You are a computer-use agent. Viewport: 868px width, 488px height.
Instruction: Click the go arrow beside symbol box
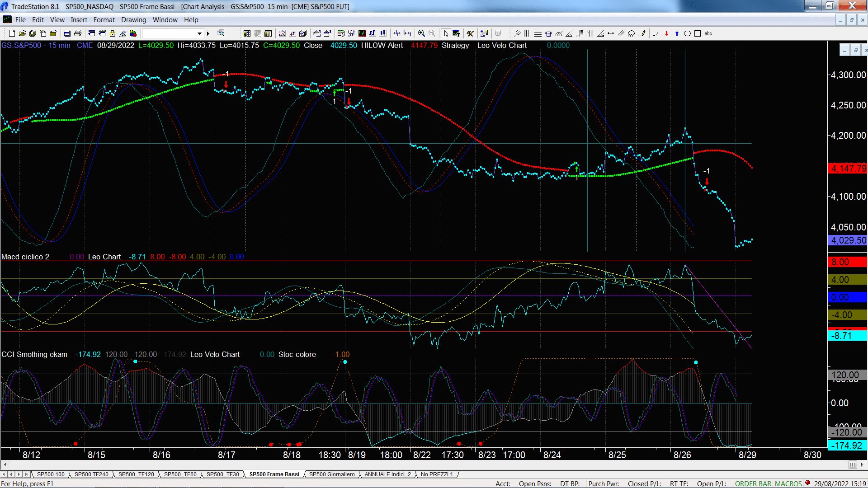[208, 33]
